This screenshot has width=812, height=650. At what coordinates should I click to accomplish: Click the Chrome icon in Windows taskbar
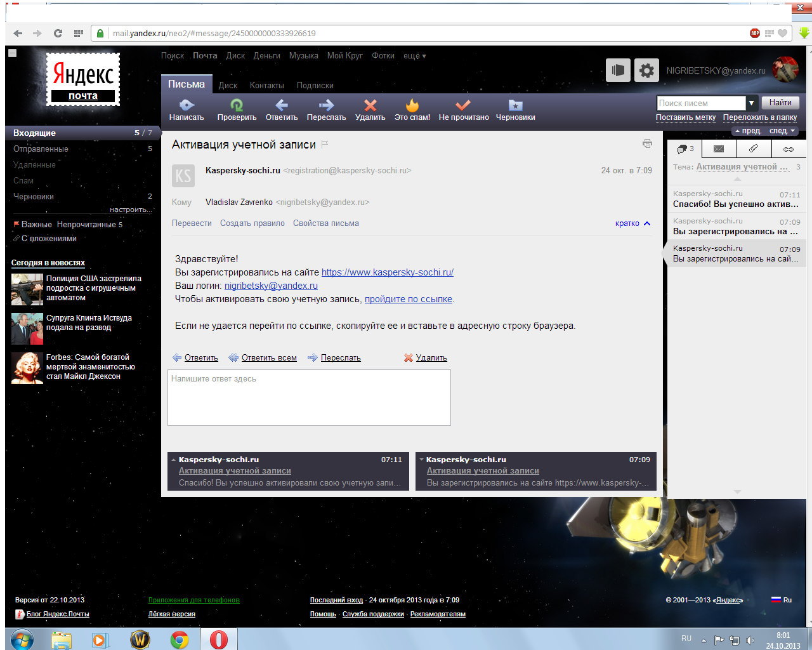[180, 640]
